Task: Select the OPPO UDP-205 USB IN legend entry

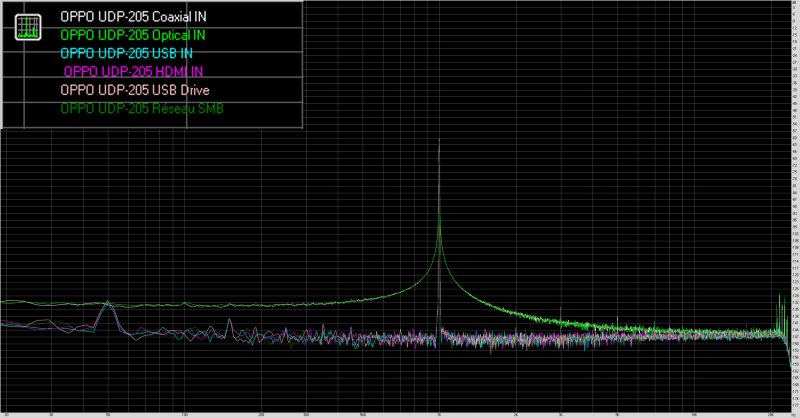Action: [127, 54]
